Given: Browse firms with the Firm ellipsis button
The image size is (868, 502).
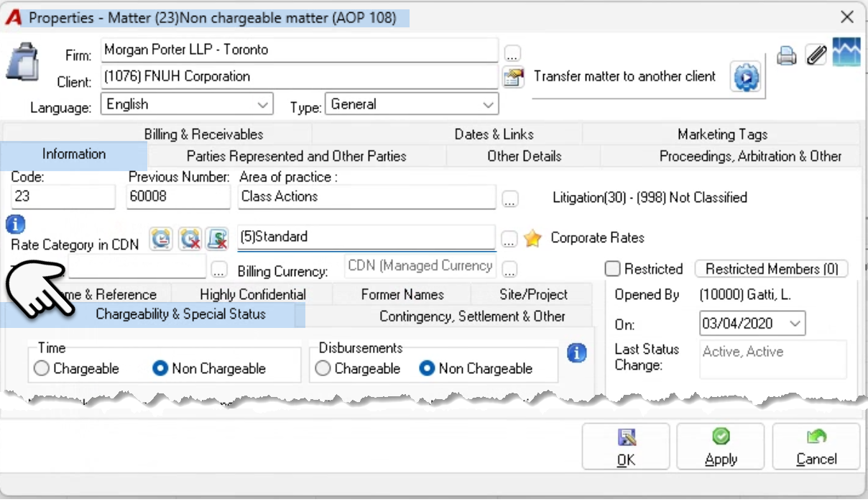Looking at the screenshot, I should 512,53.
